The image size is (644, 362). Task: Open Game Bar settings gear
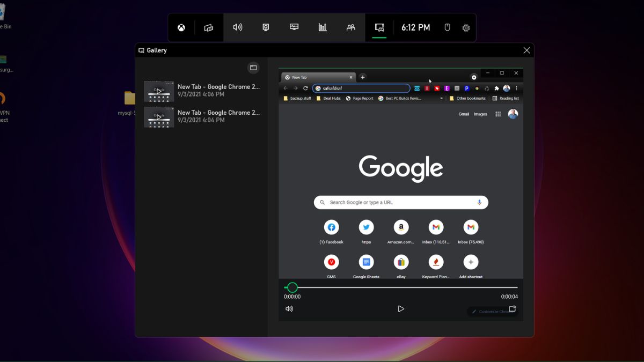pos(466,28)
